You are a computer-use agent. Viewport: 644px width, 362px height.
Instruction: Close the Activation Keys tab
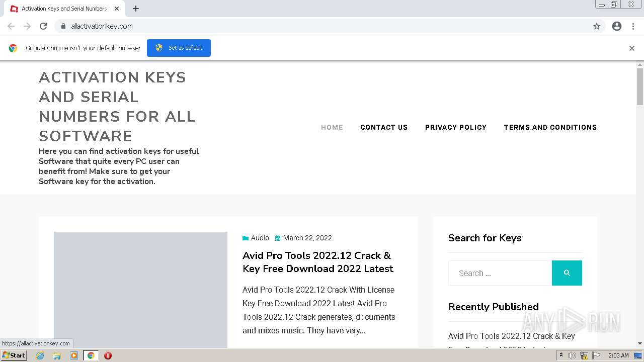coord(117,9)
